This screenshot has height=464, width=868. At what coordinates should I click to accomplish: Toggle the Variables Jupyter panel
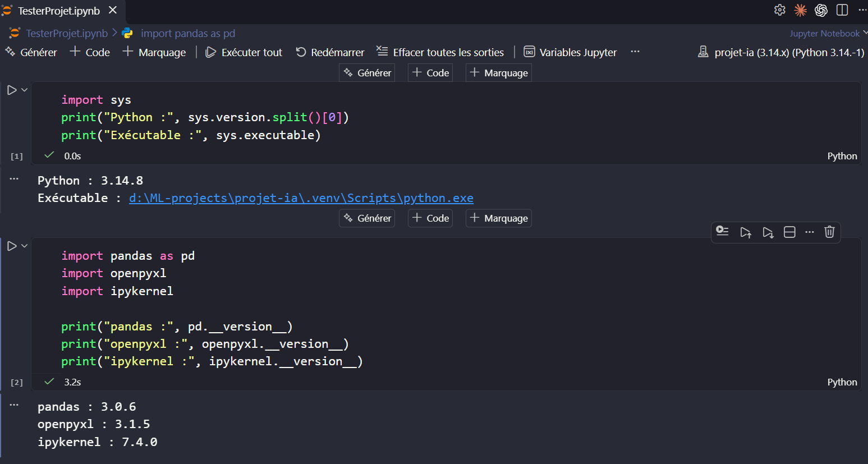click(x=570, y=52)
